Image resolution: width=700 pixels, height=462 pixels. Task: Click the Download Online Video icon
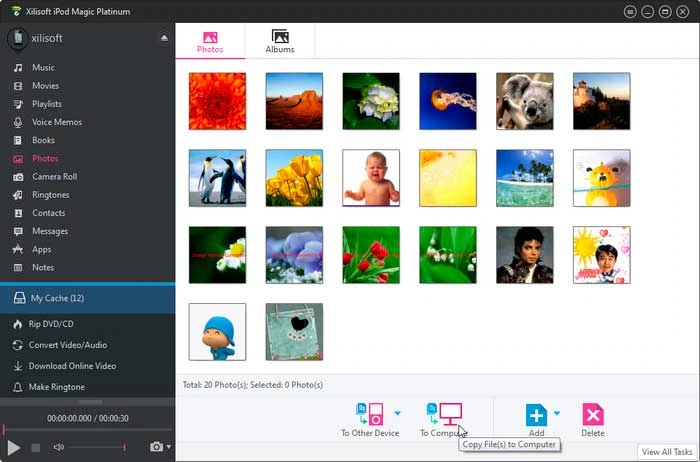tap(17, 366)
